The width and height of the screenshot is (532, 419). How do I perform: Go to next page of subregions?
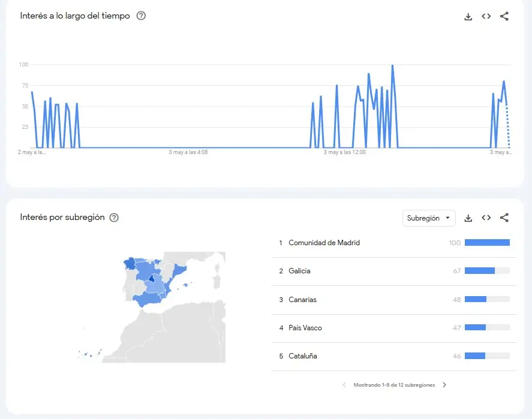coord(444,385)
